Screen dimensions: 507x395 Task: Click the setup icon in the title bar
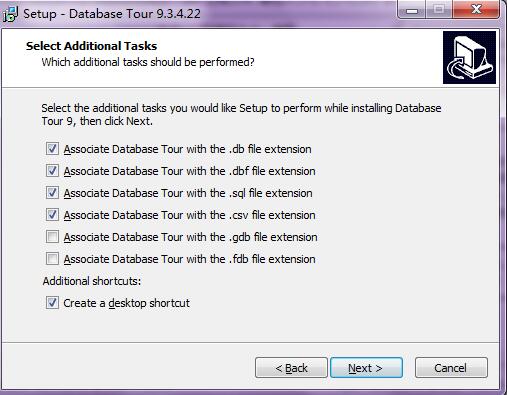(10, 14)
